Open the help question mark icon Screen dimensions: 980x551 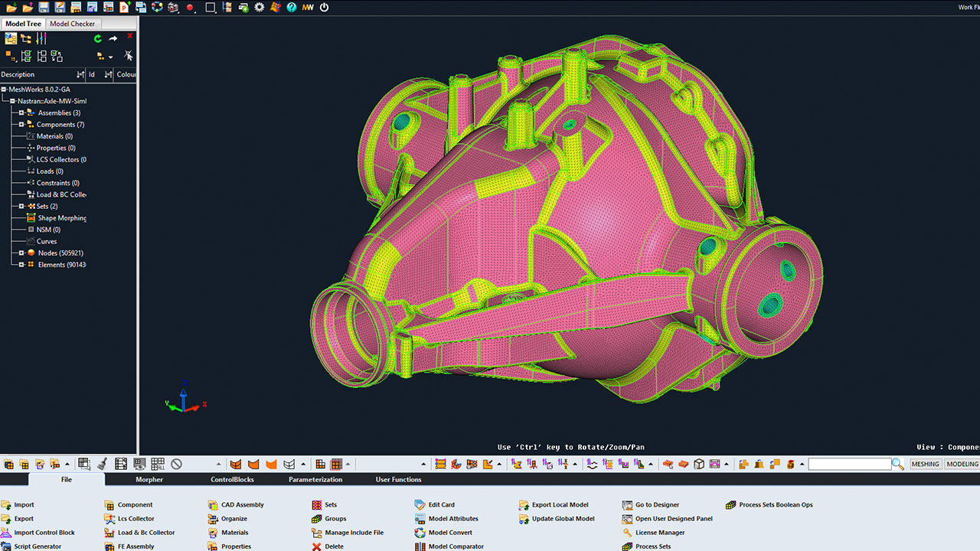292,8
